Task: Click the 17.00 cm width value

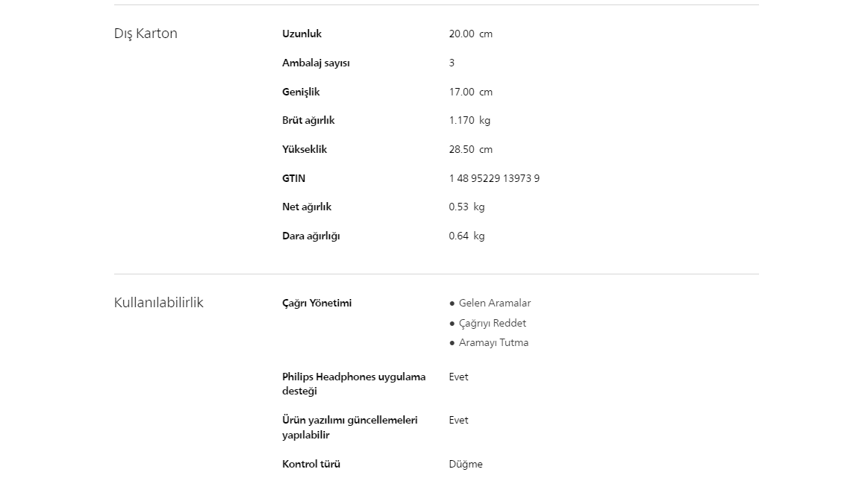Action: pyautogui.click(x=470, y=92)
